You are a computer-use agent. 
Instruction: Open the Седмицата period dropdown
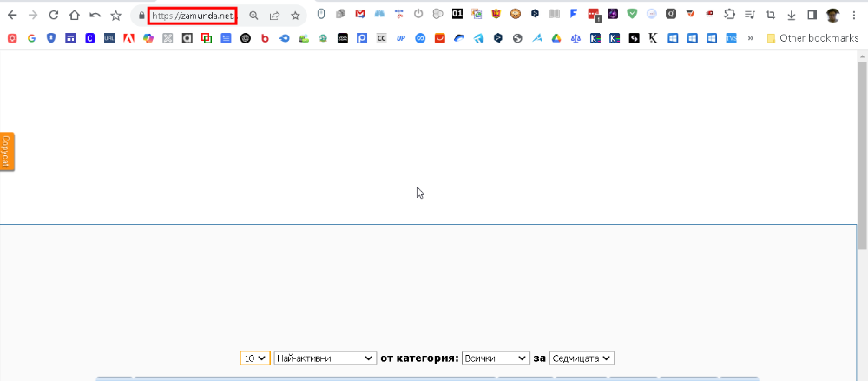click(x=582, y=358)
